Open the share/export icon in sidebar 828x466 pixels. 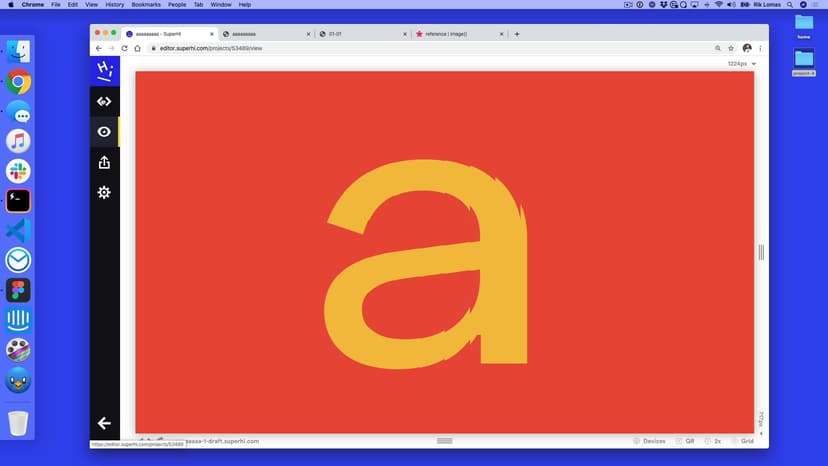tap(104, 162)
